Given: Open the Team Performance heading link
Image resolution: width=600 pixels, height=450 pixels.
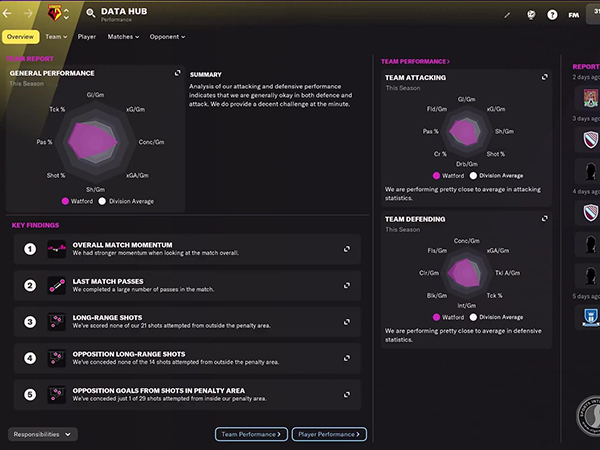Looking at the screenshot, I should (415, 61).
